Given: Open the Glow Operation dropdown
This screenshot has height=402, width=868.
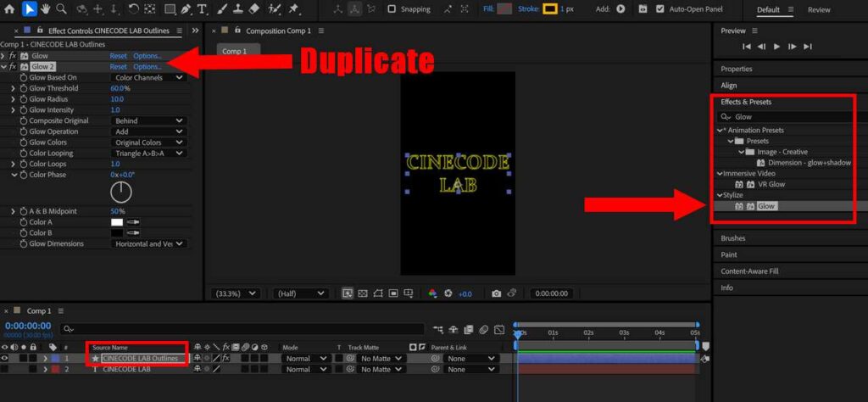Looking at the screenshot, I should (148, 131).
